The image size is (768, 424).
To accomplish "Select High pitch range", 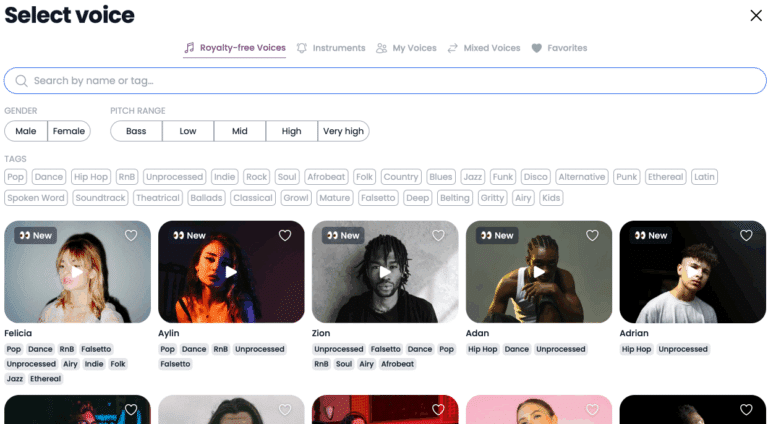I will (x=291, y=131).
